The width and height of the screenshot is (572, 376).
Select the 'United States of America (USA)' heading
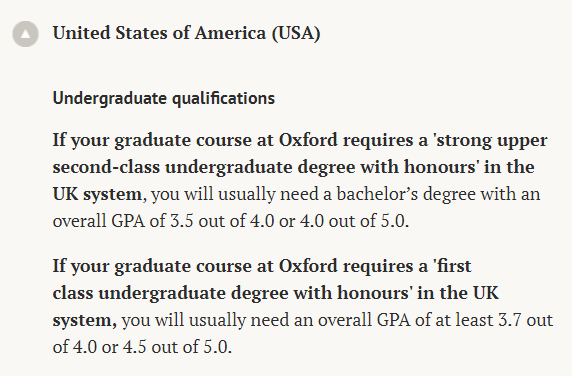[186, 33]
